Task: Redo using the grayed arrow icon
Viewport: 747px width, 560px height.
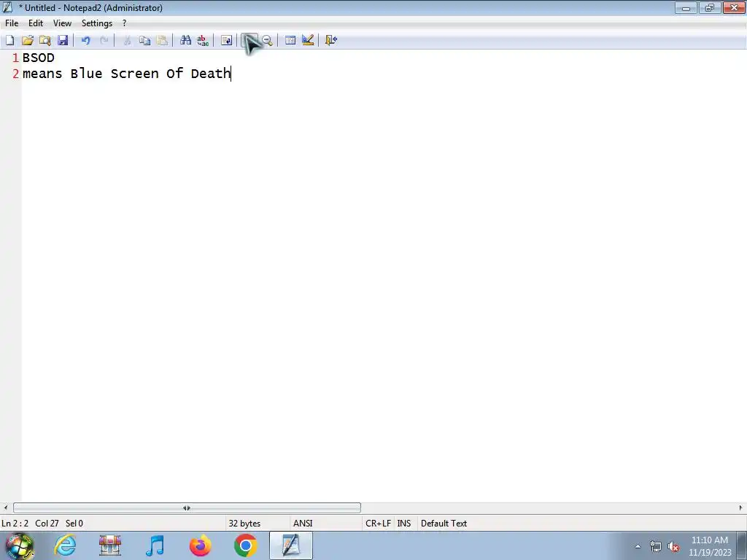Action: click(104, 41)
